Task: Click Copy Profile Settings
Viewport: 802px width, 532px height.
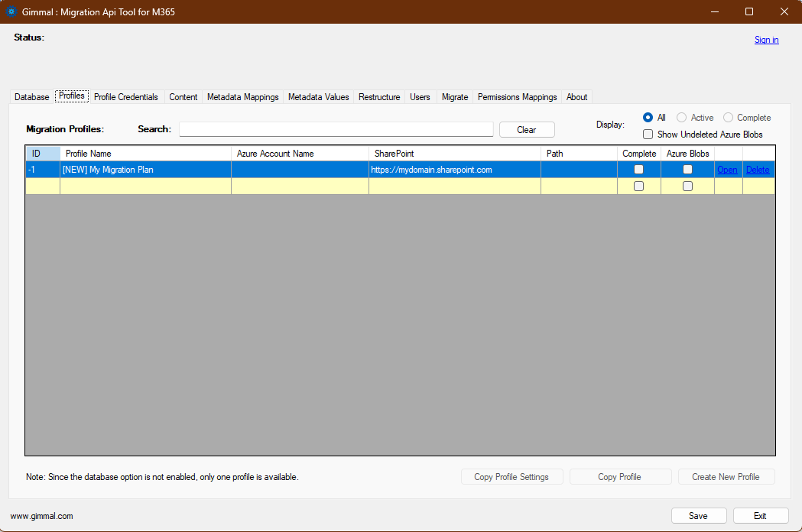Action: (x=511, y=476)
